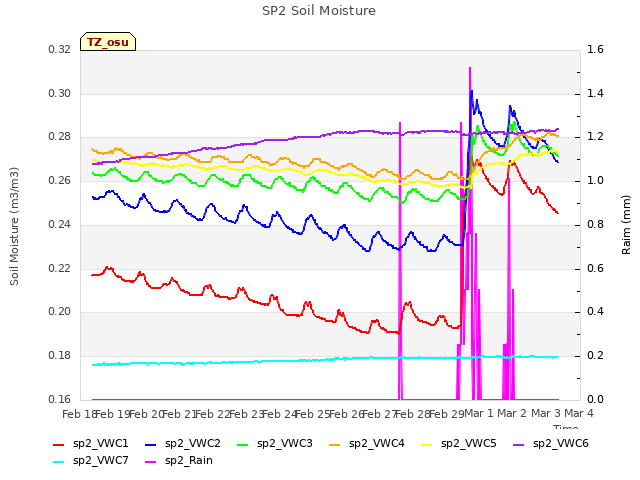The height and width of the screenshot is (480, 640).
Task: Click the 1.6 right axis value
Action: (595, 50)
